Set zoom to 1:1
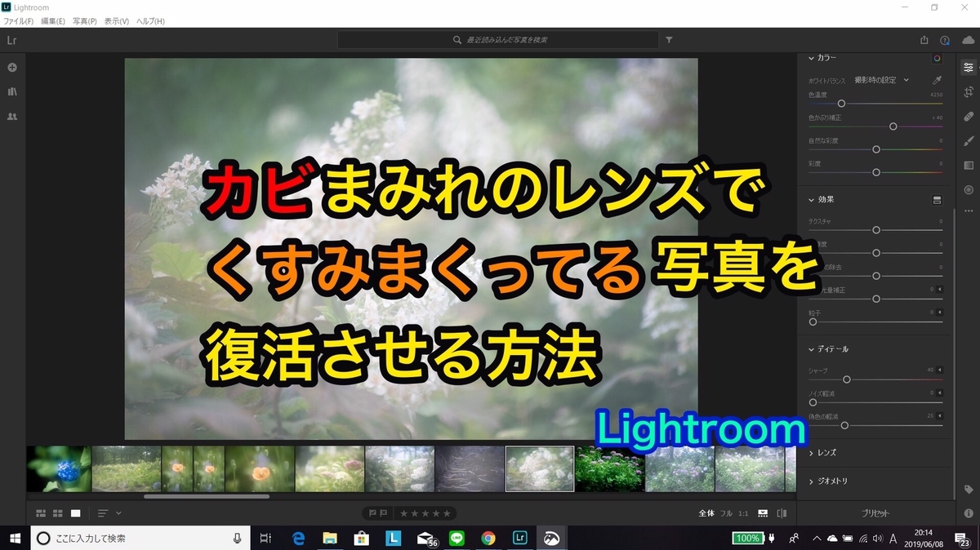The image size is (980, 550). tap(743, 513)
